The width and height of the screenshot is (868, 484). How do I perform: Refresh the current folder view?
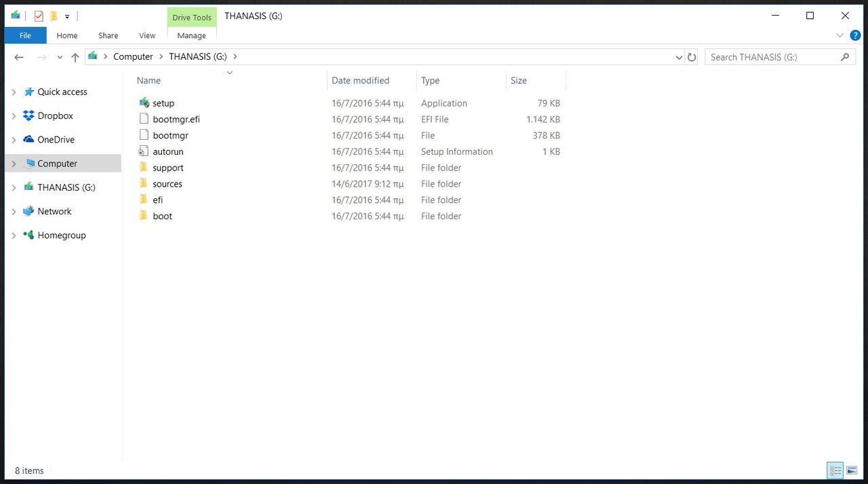point(692,57)
